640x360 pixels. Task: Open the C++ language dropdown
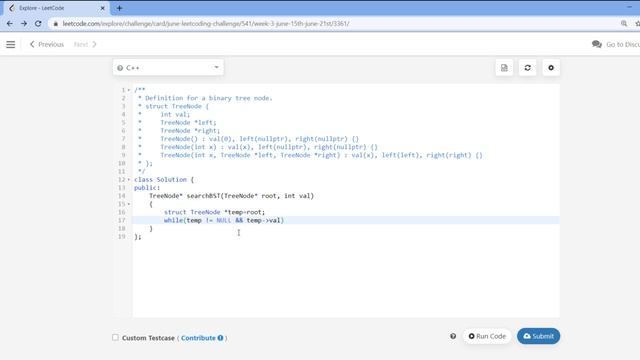pos(168,68)
